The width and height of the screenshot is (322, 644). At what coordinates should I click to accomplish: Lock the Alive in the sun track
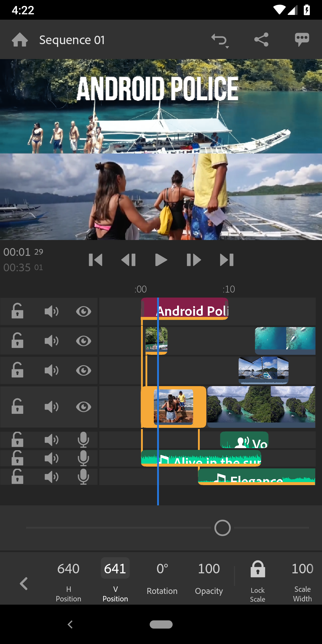(x=17, y=458)
